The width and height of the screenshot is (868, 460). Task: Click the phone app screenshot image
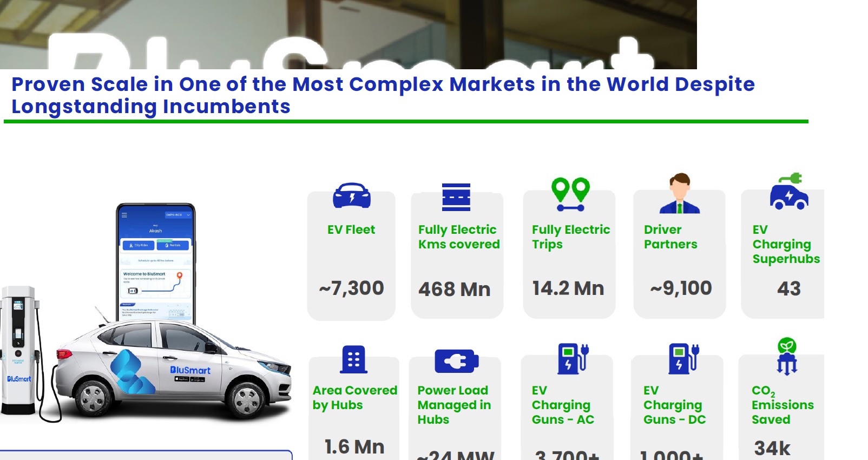tap(156, 264)
